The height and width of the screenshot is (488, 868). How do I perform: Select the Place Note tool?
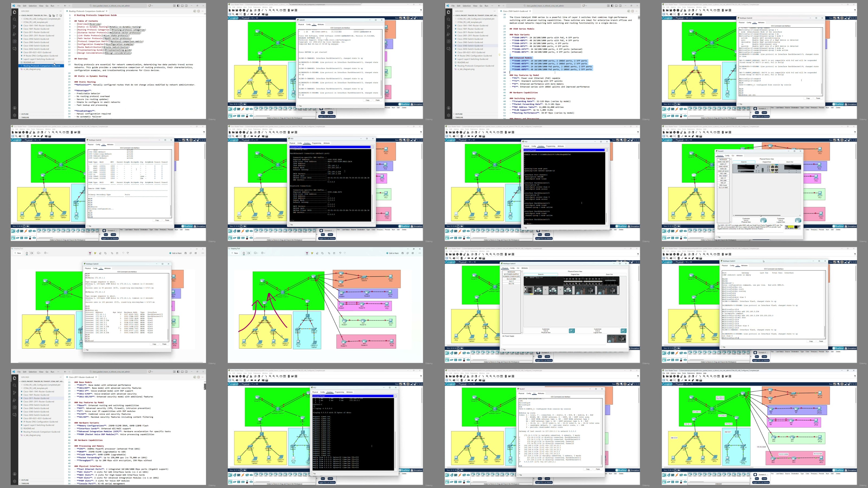click(x=245, y=380)
